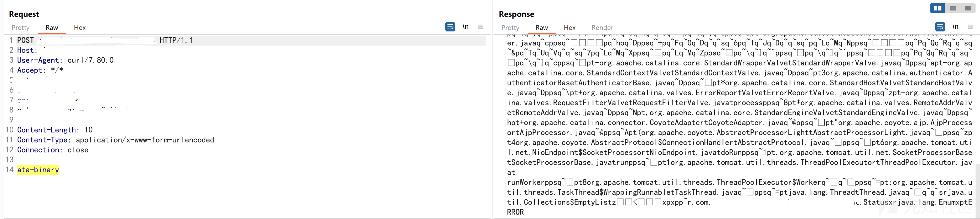Image resolution: width=980 pixels, height=219 pixels.
Task: Open the Hex tab in Request
Action: point(80,28)
